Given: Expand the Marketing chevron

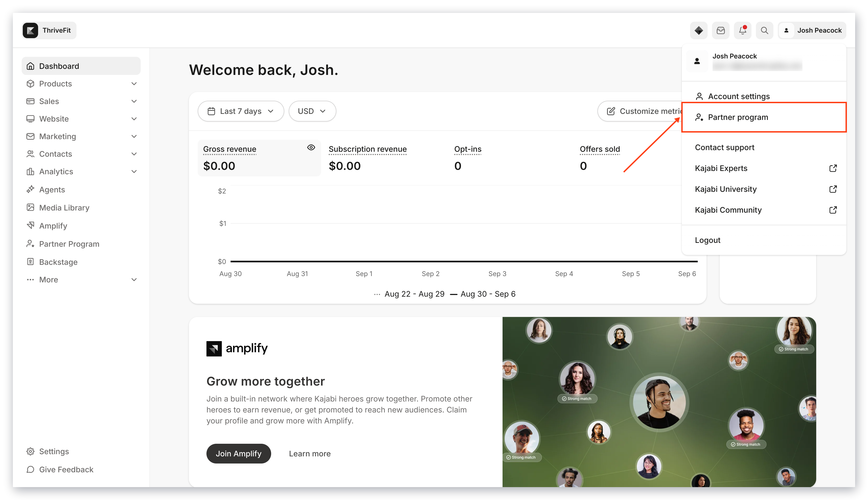Looking at the screenshot, I should click(x=134, y=136).
